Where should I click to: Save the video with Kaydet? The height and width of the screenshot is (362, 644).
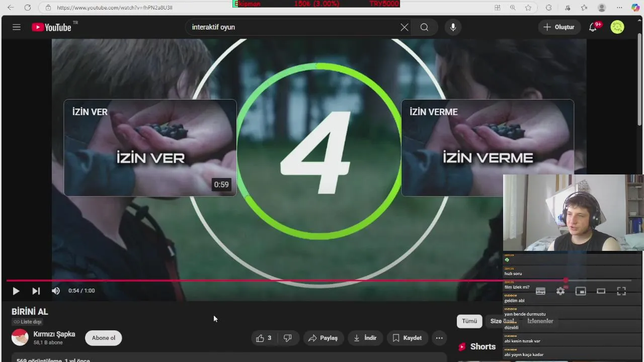pos(407,338)
